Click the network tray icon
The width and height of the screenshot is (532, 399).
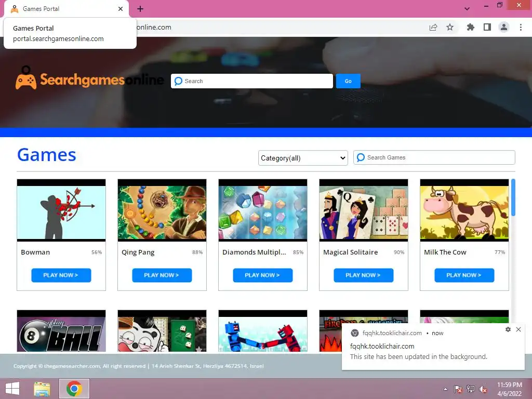(471, 389)
